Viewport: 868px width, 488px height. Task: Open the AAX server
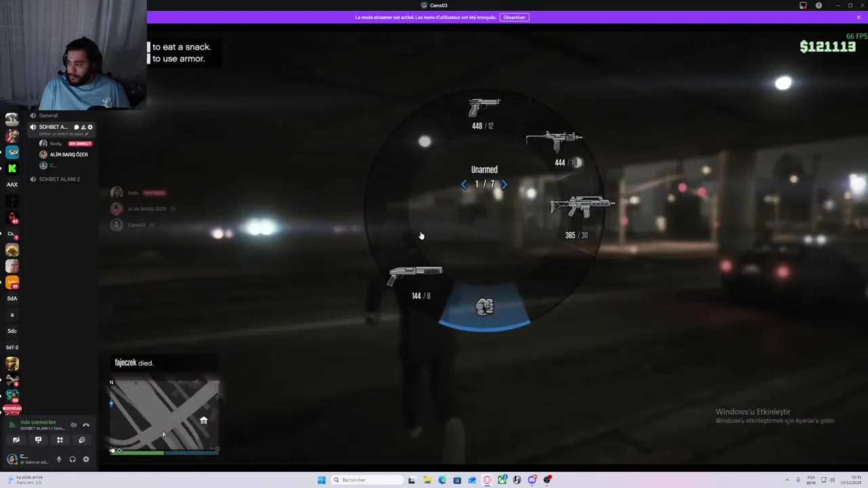(x=12, y=184)
